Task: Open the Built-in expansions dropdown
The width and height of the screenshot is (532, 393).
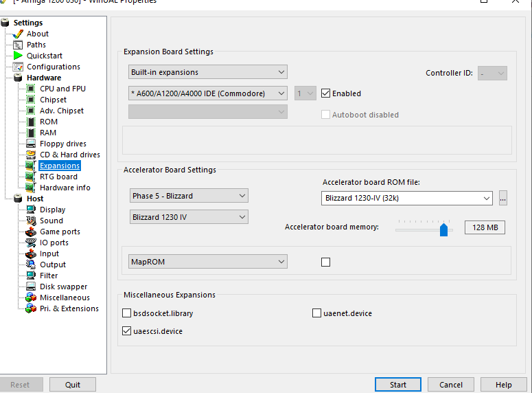Action: click(207, 72)
